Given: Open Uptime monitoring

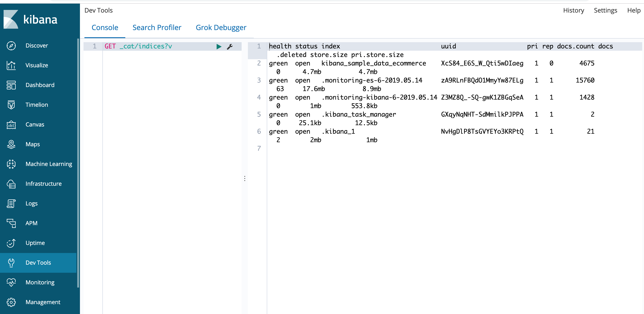Looking at the screenshot, I should pos(35,243).
